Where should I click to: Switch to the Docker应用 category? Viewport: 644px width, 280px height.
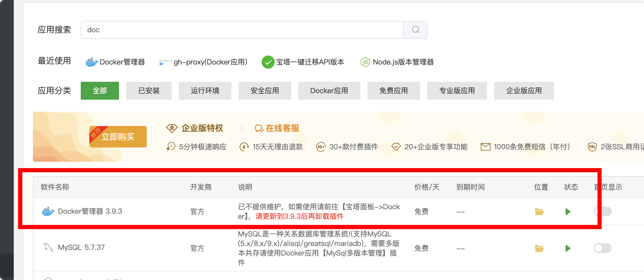(329, 91)
